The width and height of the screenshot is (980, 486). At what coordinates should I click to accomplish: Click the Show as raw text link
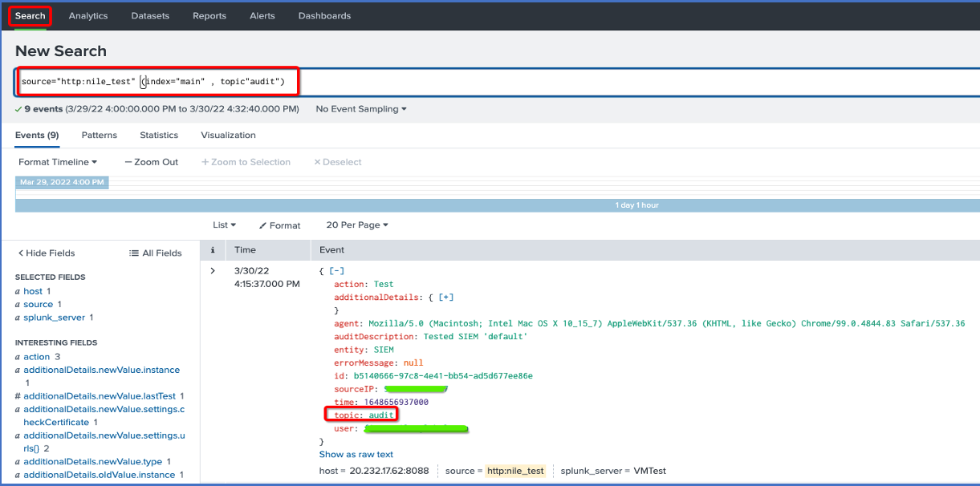click(356, 455)
